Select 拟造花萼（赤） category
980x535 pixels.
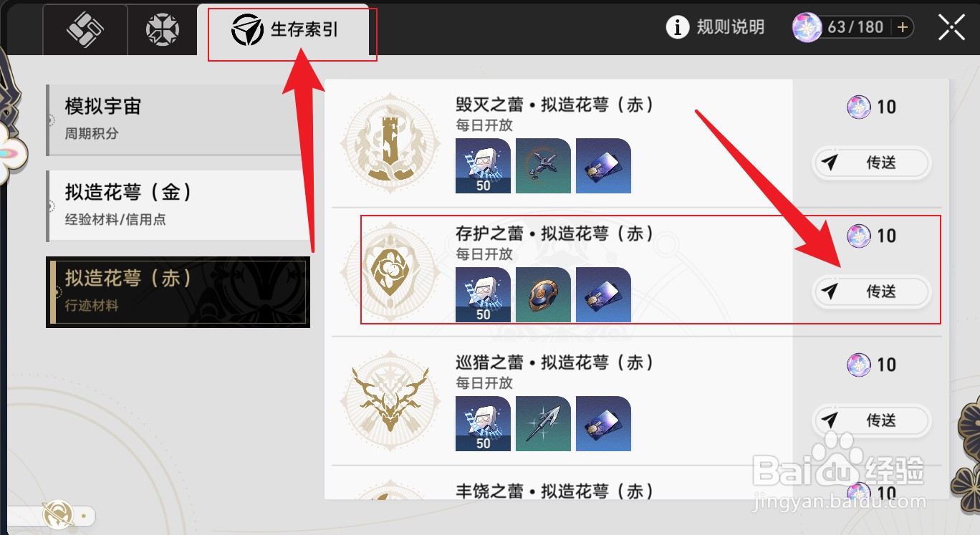coord(178,292)
